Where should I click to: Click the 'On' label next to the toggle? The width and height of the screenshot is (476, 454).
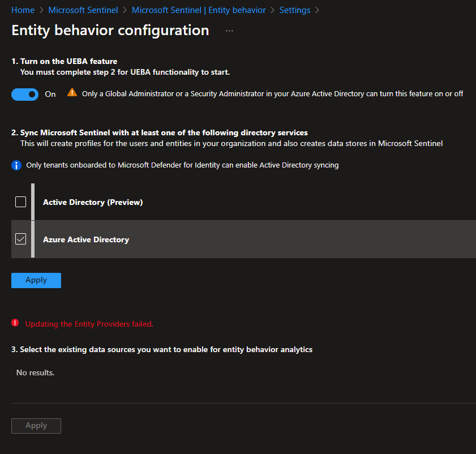pyautogui.click(x=50, y=95)
